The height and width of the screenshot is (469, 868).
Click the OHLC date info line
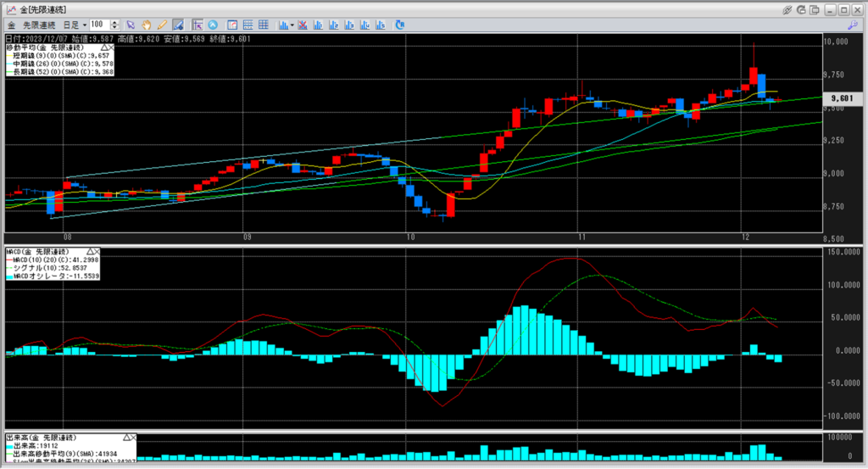(128, 39)
